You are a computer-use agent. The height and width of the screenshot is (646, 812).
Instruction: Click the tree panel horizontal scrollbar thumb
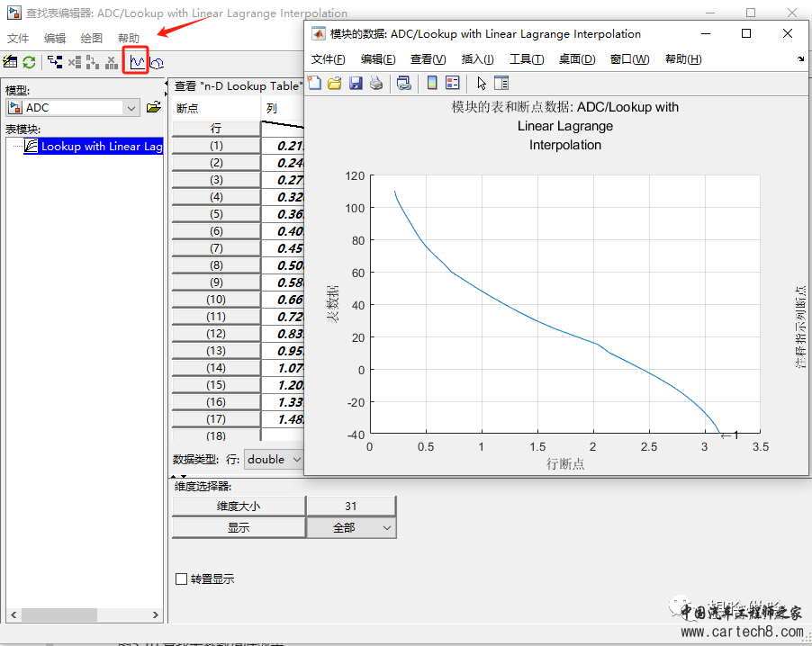pos(59,615)
